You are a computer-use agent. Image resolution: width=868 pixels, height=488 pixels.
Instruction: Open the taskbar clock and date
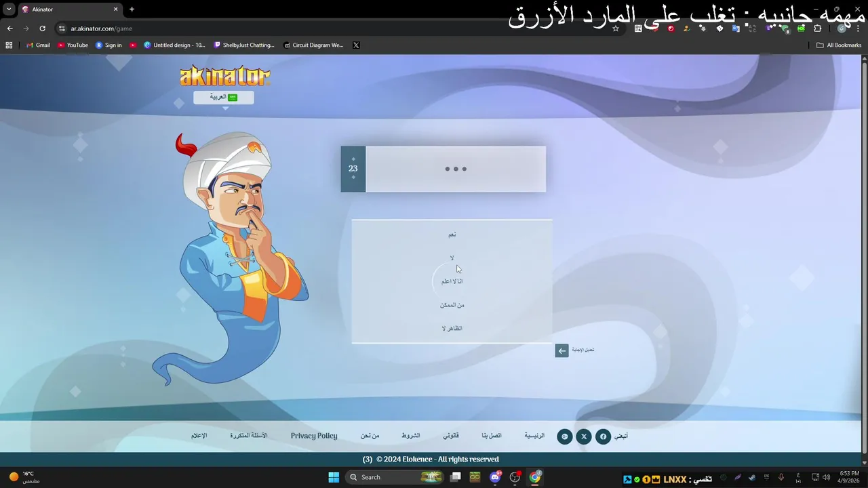tap(849, 477)
